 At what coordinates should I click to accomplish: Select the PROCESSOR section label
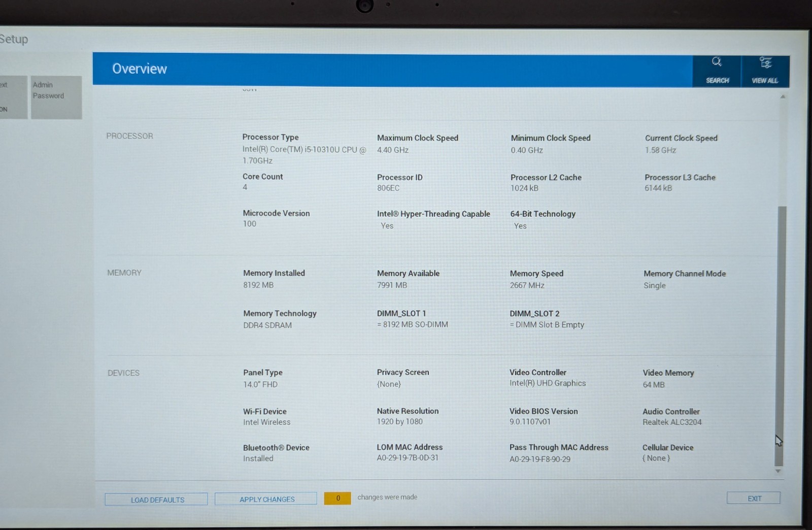129,136
